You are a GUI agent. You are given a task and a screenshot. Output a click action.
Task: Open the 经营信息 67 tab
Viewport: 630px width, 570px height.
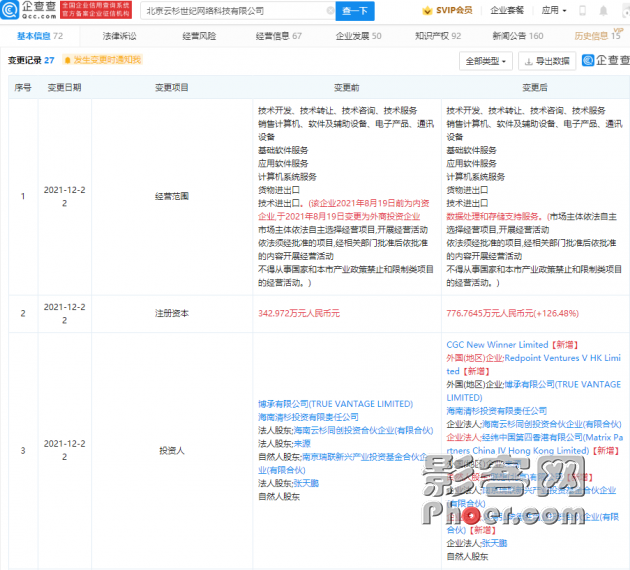tap(278, 36)
